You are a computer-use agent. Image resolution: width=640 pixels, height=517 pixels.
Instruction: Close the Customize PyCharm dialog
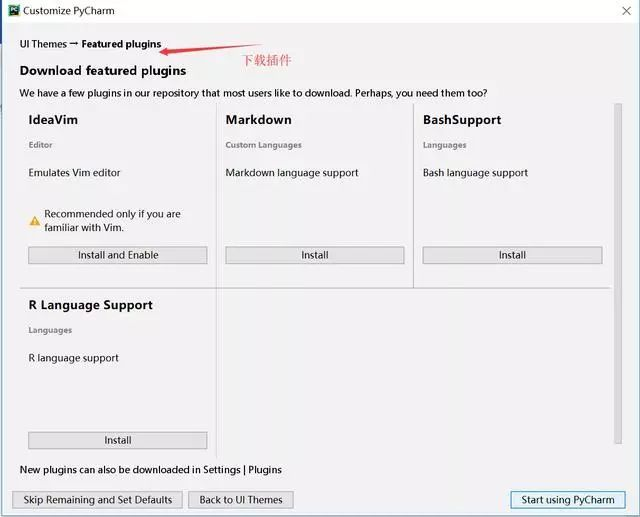(626, 11)
